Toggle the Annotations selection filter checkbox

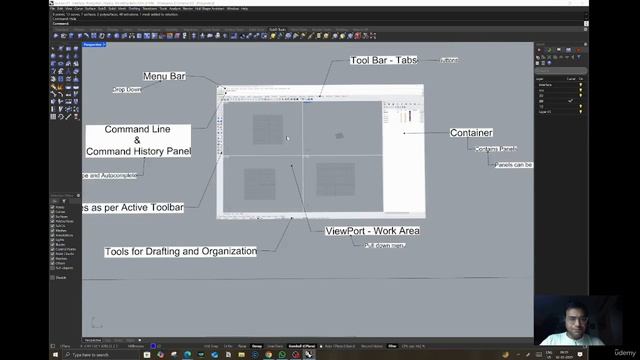(x=53, y=235)
